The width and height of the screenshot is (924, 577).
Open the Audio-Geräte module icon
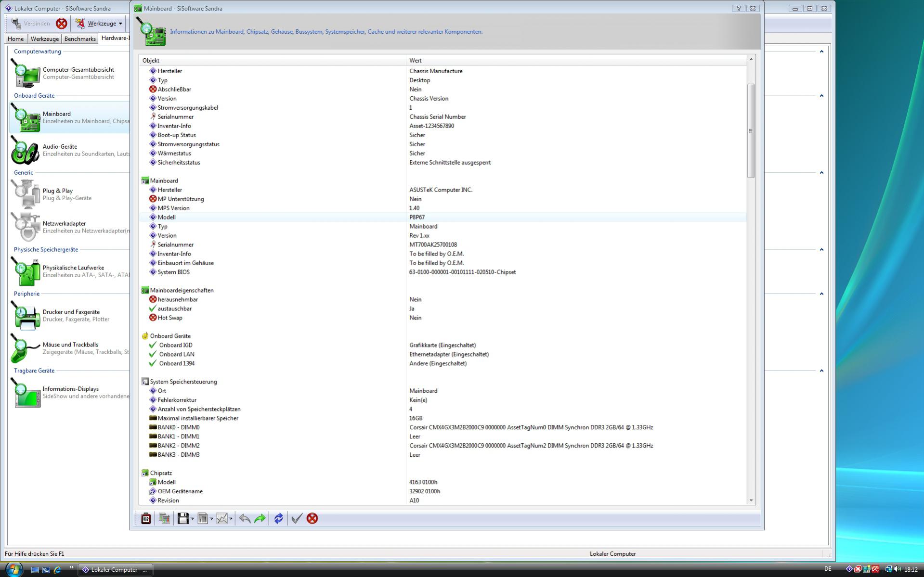tap(26, 150)
